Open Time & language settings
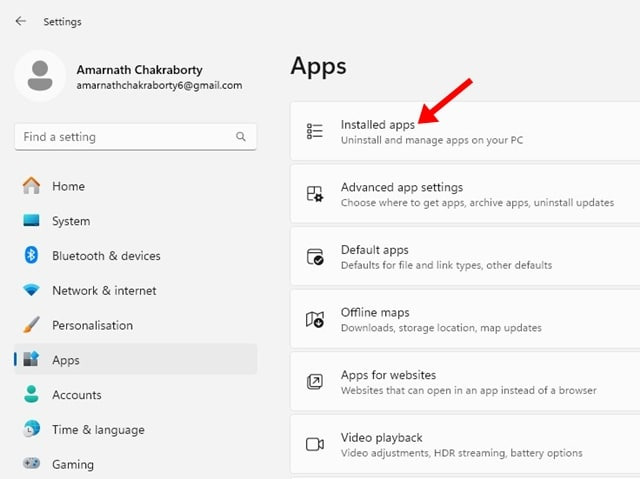Screen dimensions: 640x479 click(x=136, y=429)
